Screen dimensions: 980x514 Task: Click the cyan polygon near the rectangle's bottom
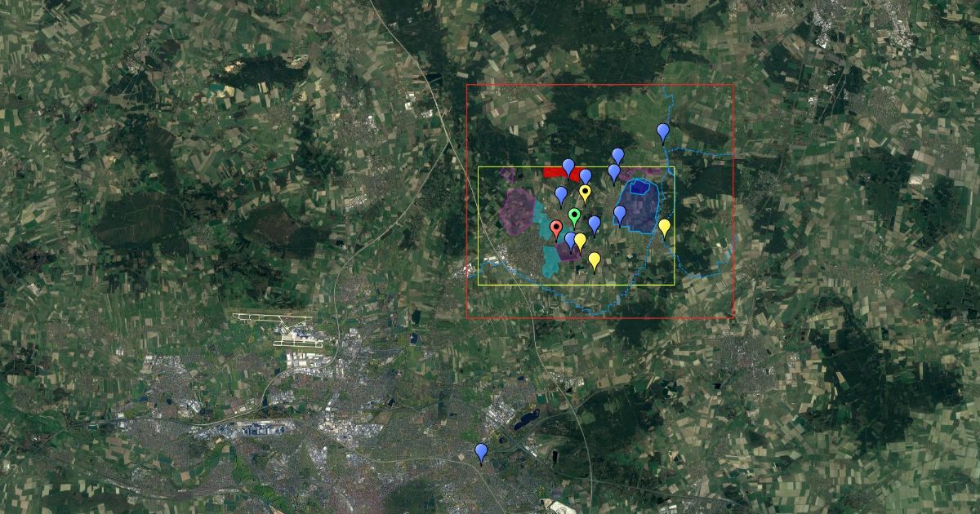click(x=553, y=261)
